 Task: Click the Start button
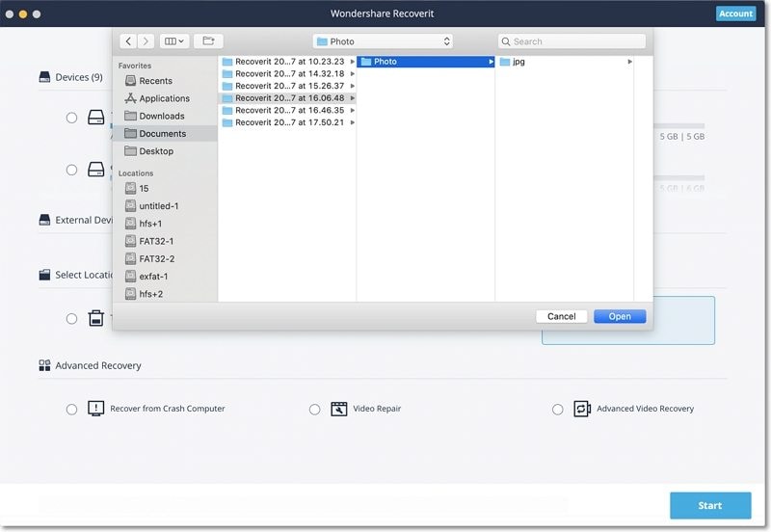point(710,505)
